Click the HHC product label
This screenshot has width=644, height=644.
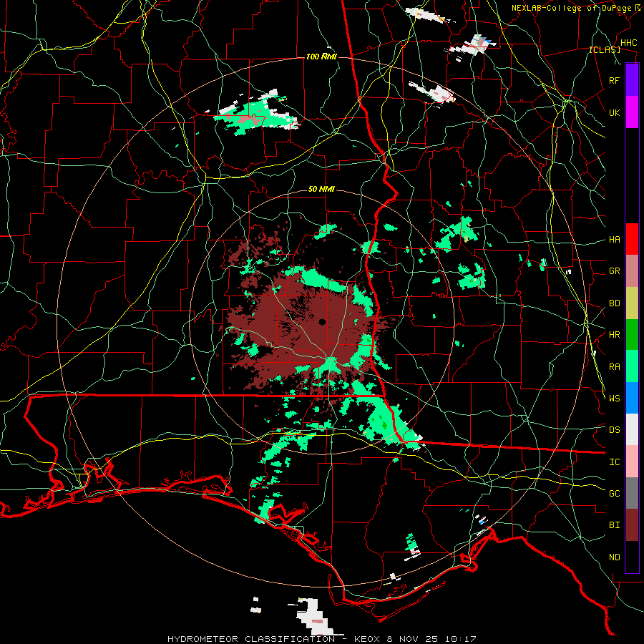629,43
